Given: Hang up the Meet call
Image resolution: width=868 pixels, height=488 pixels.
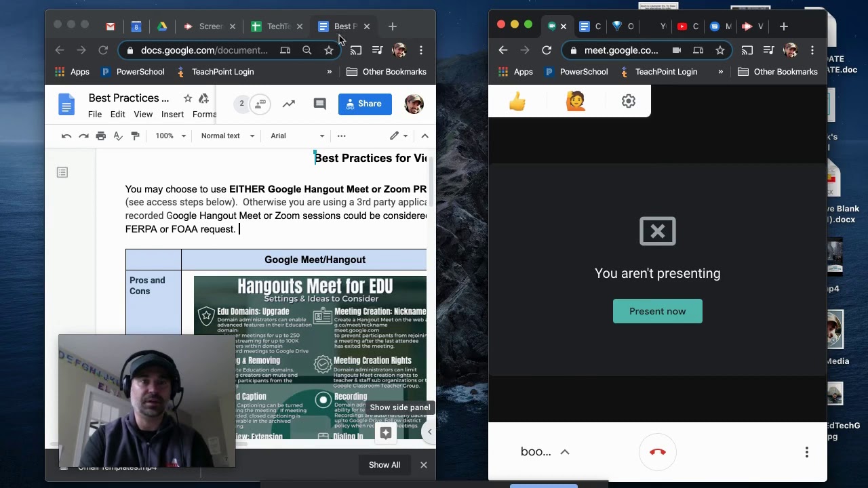Looking at the screenshot, I should pos(658,452).
